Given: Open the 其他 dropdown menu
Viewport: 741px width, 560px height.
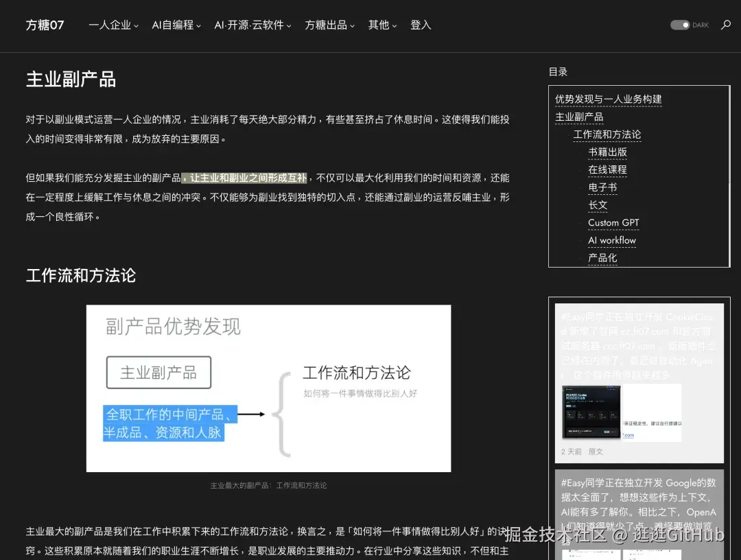Looking at the screenshot, I should (382, 25).
